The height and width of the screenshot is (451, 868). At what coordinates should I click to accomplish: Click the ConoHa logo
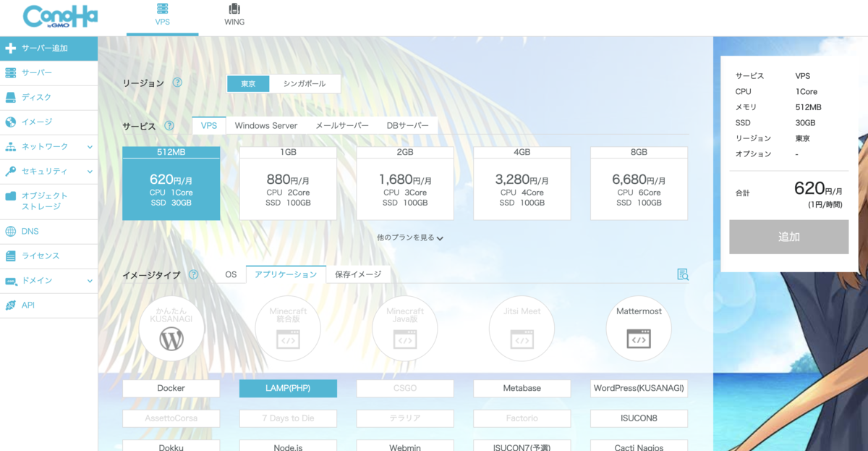pyautogui.click(x=60, y=17)
